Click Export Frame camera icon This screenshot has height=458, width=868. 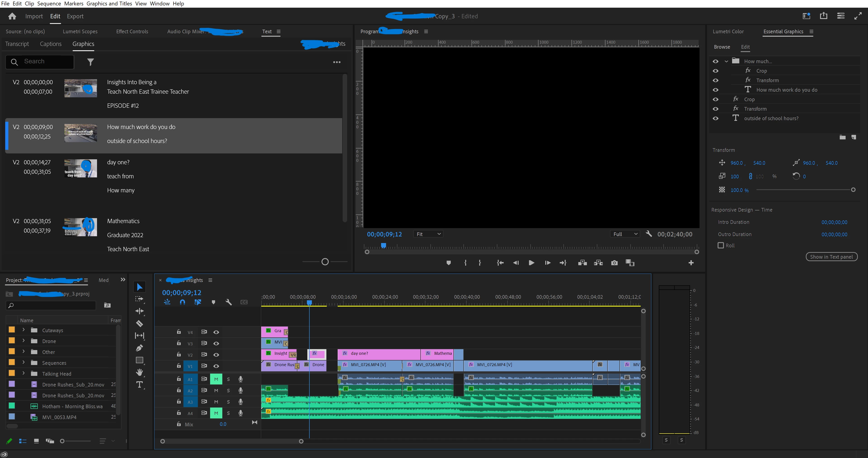614,263
